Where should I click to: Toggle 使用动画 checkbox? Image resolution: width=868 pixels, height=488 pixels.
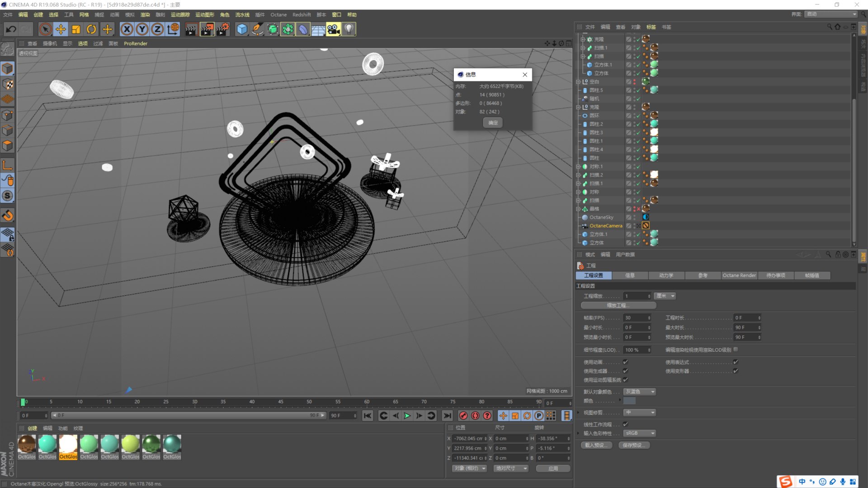626,362
